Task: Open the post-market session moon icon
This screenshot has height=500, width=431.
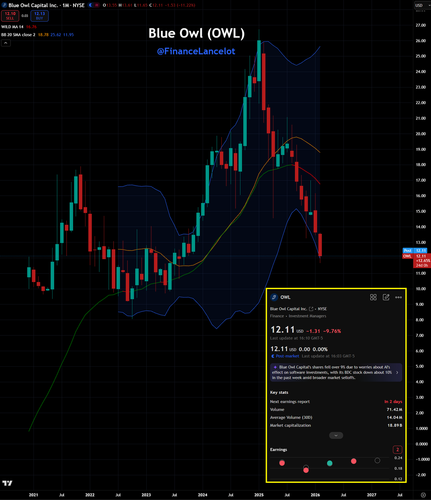Action: (90, 5)
